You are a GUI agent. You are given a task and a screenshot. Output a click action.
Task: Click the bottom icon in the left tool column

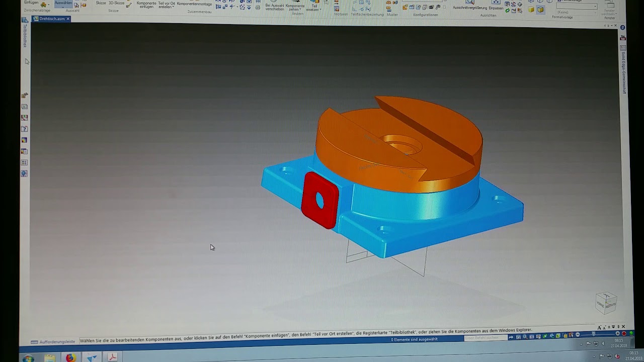24,173
